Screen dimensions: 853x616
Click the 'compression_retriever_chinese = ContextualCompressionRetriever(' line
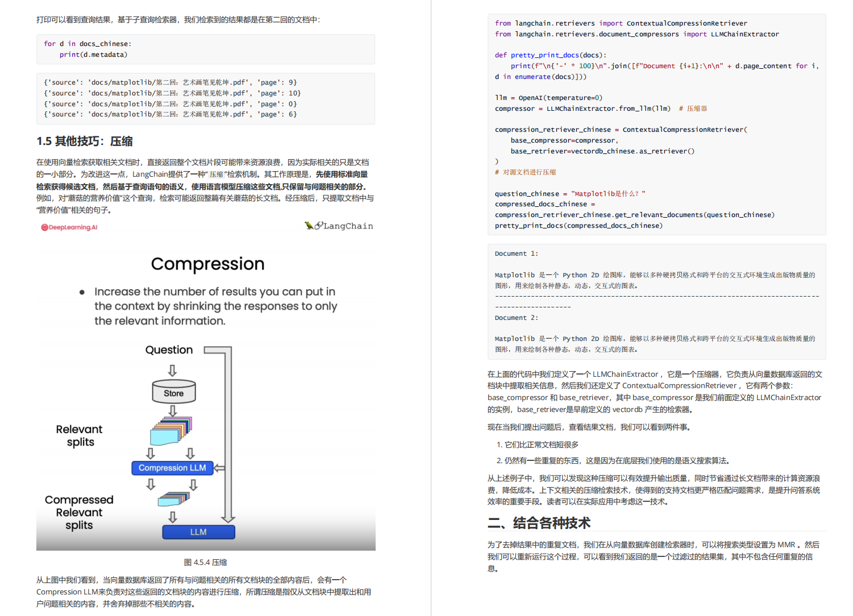click(x=621, y=130)
